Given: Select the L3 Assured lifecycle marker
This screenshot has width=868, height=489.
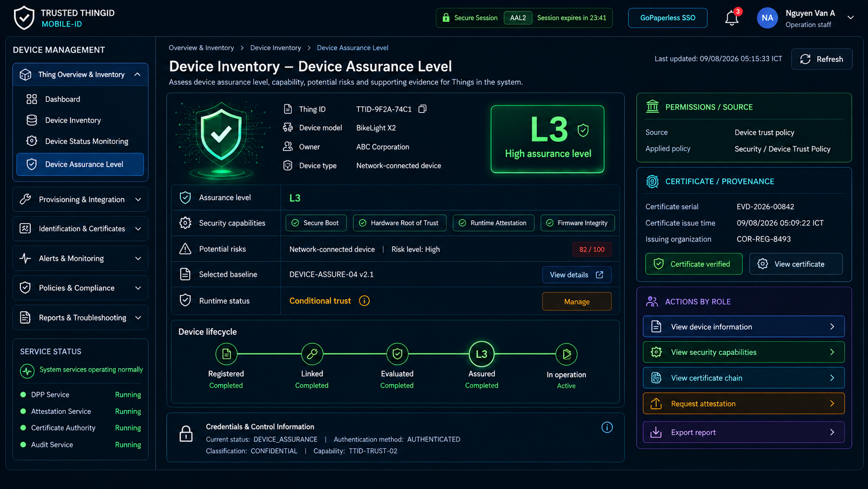Looking at the screenshot, I should (482, 354).
